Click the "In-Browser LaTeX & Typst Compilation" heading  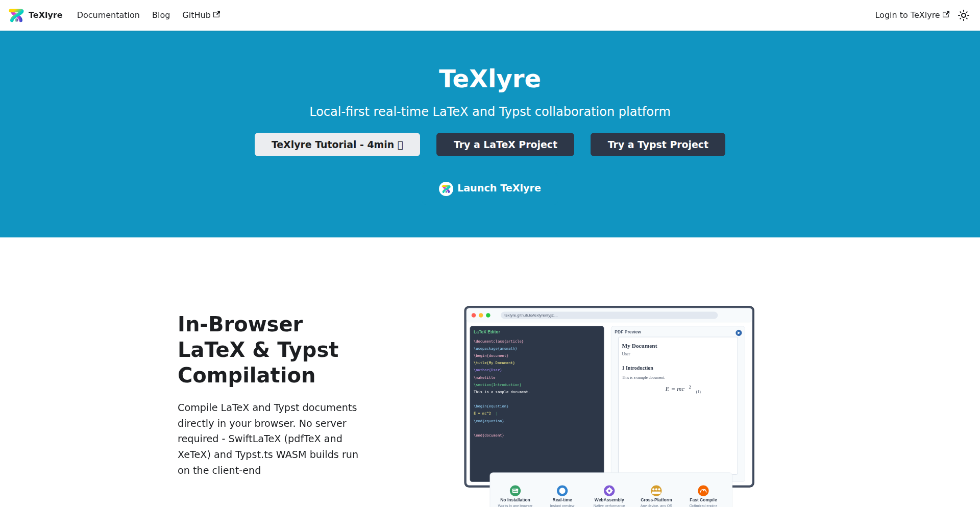coord(258,350)
